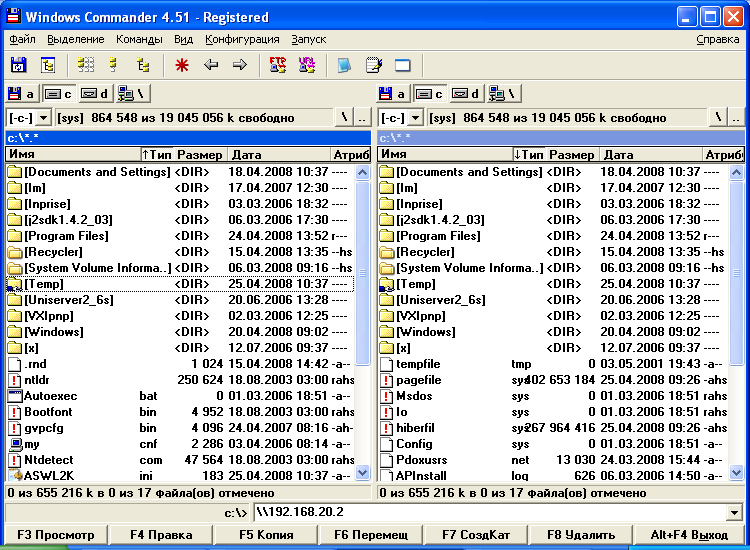Focus command line input with \\192.168.20.2

tap(490, 513)
